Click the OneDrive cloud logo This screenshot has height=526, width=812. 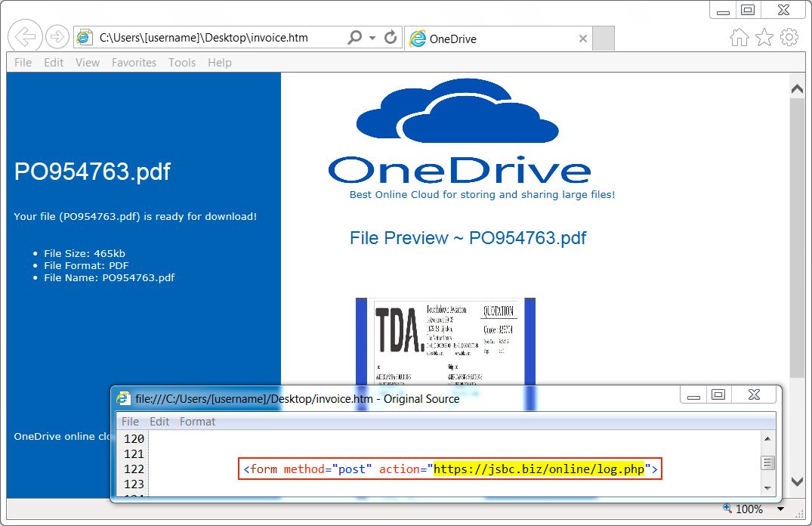(x=457, y=110)
